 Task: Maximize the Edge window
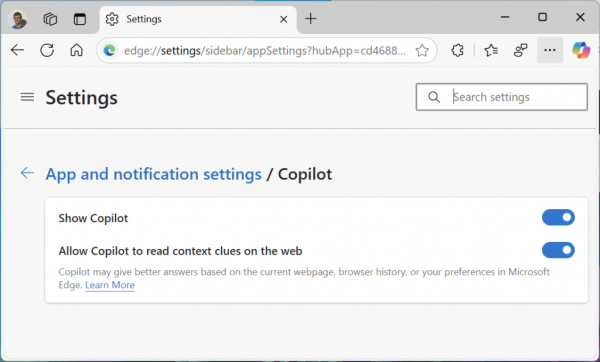[x=543, y=17]
